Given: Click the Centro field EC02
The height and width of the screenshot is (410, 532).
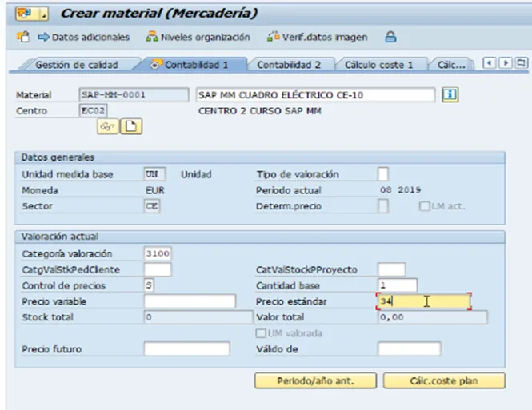Looking at the screenshot, I should pos(93,110).
